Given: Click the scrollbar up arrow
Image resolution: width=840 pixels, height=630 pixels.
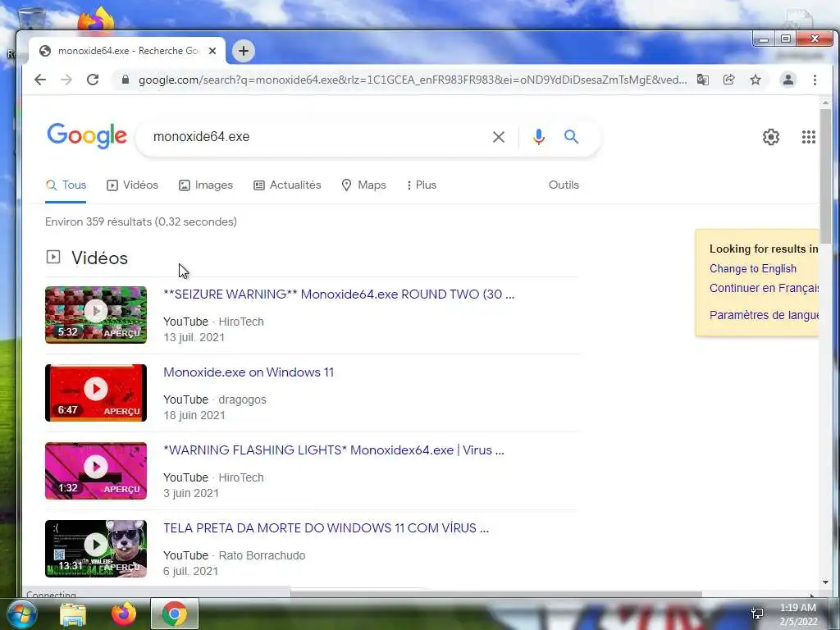Looking at the screenshot, I should pyautogui.click(x=825, y=103).
